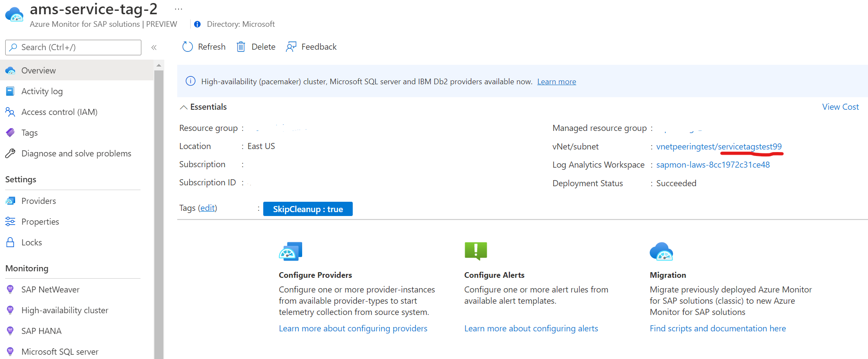868x359 pixels.
Task: Click the Locks padlock icon
Action: pyautogui.click(x=10, y=242)
